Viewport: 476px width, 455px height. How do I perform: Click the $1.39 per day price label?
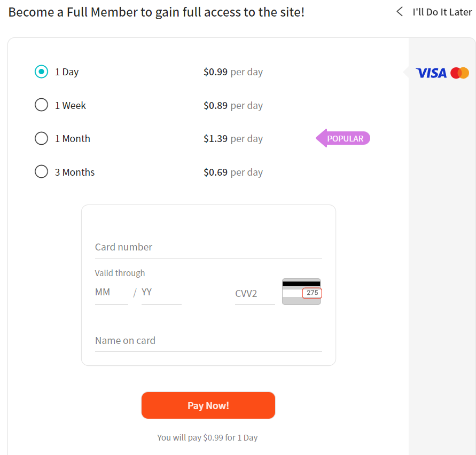233,138
